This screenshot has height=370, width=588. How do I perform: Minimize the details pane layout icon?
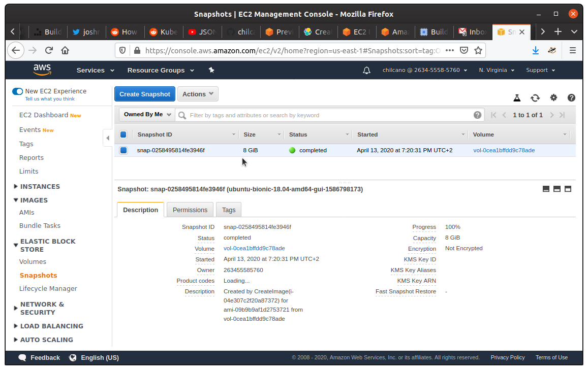pos(546,189)
